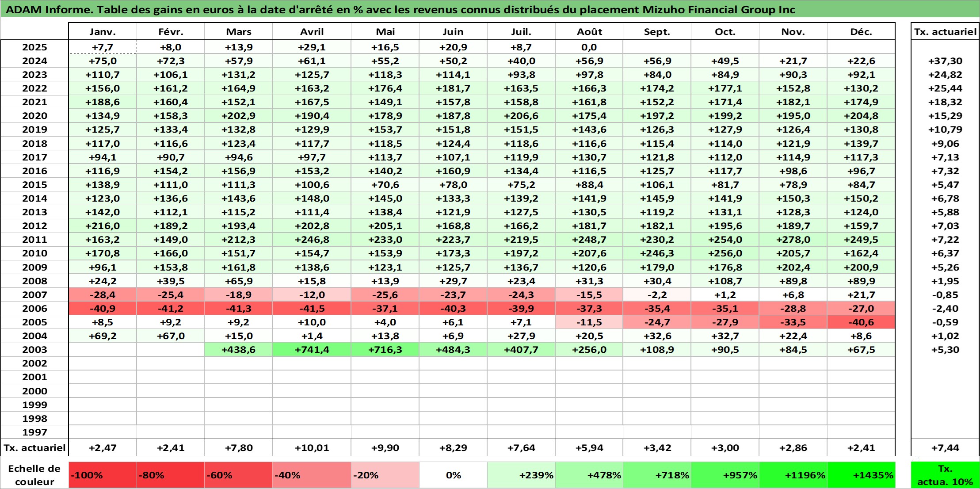The image size is (980, 489).
Task: Select cell +142,0 in 2013 January
Action: click(103, 212)
